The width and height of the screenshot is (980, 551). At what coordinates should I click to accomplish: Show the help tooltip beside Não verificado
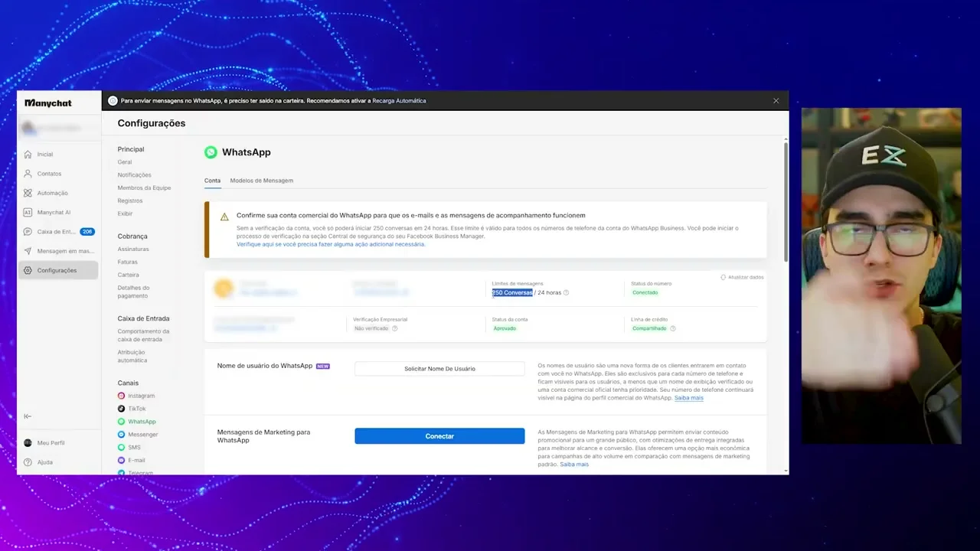[x=395, y=328]
